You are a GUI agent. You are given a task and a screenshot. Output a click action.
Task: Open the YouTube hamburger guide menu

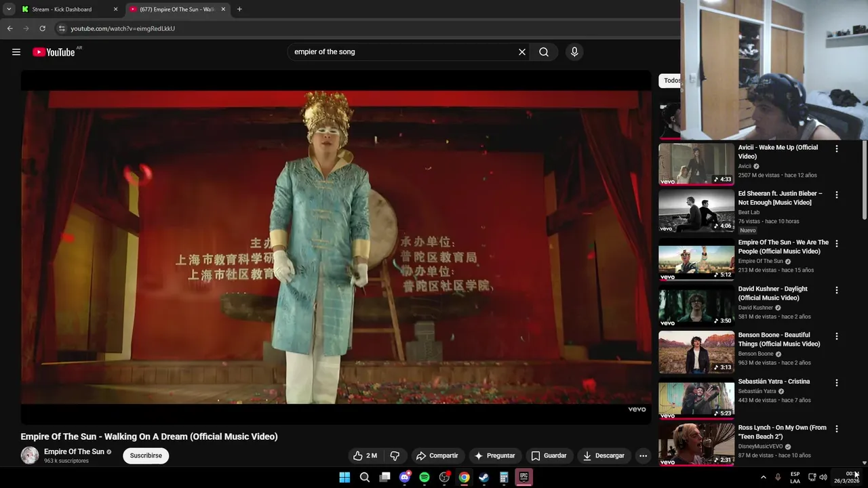(16, 52)
